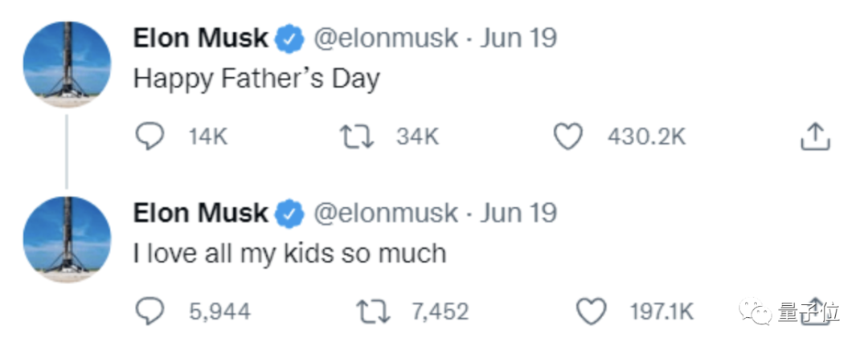Reply to the 'I love all my kids' tweet
The height and width of the screenshot is (350, 868).
(148, 311)
